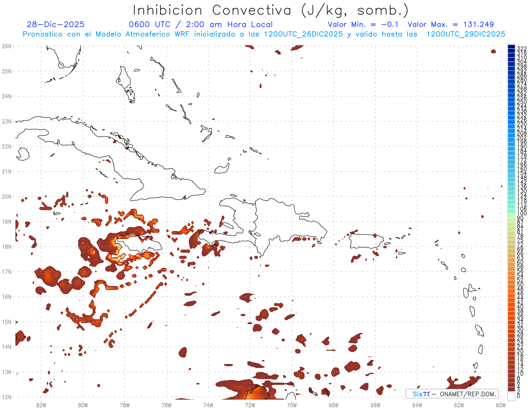Click the longitude label '76W'
The image size is (532, 411).
166,405
